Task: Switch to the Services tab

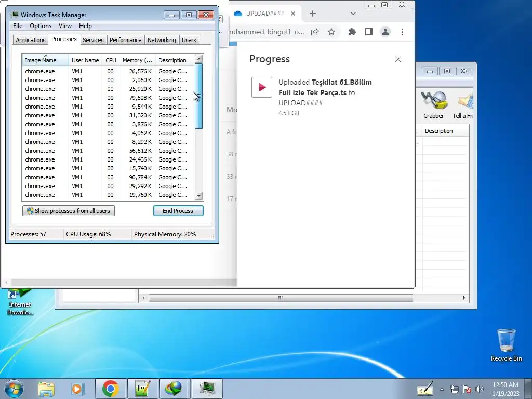Action: tap(93, 39)
